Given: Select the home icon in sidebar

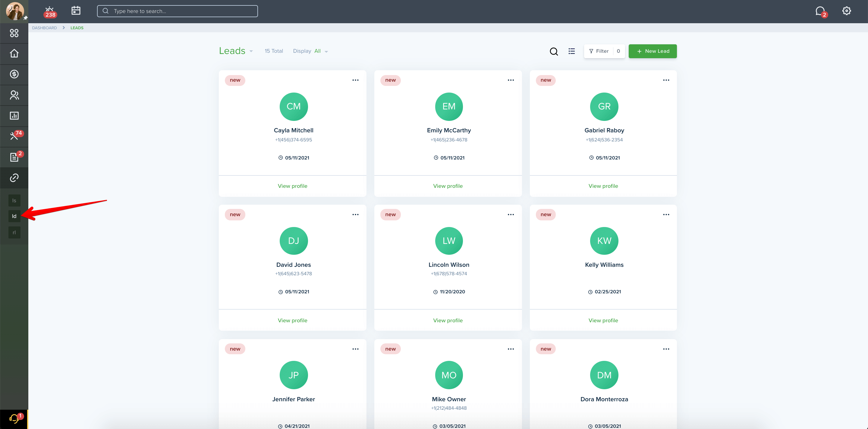Looking at the screenshot, I should coord(14,54).
